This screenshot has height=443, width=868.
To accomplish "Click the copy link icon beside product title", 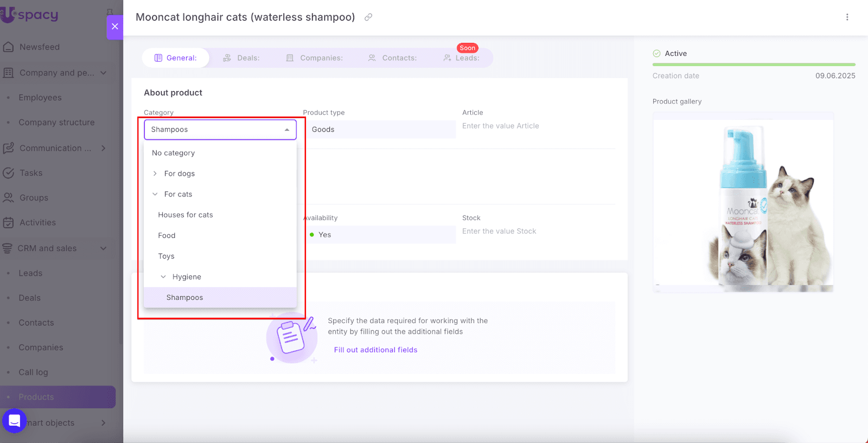I will point(368,17).
